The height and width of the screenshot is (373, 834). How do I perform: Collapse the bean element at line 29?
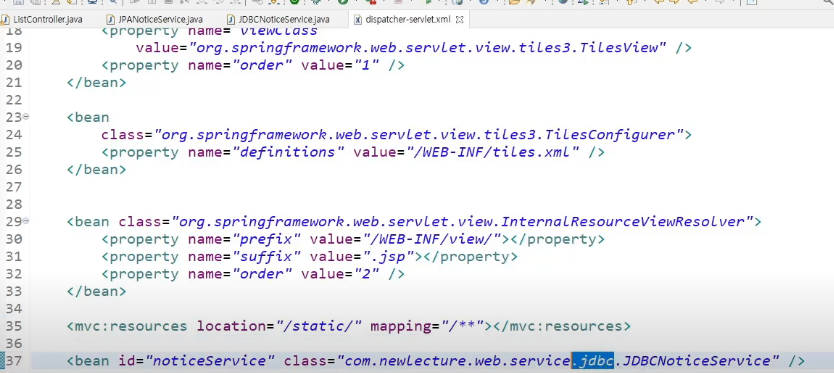click(26, 221)
